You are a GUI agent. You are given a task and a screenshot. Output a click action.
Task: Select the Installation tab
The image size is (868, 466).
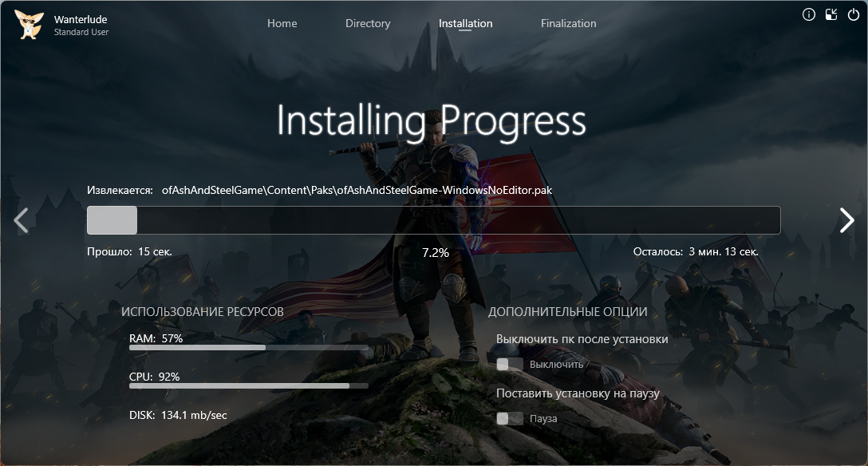pos(465,23)
